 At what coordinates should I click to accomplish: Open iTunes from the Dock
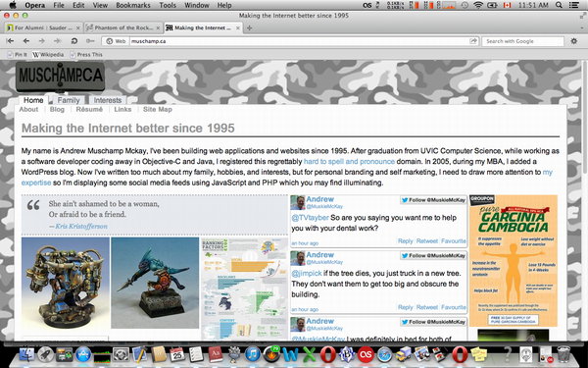click(253, 354)
